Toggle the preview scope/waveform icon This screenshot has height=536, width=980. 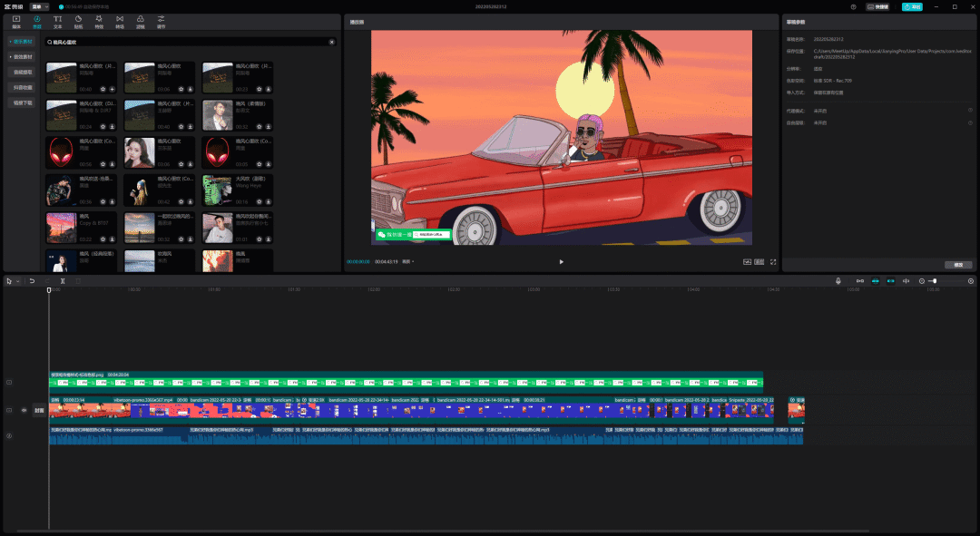click(x=747, y=262)
